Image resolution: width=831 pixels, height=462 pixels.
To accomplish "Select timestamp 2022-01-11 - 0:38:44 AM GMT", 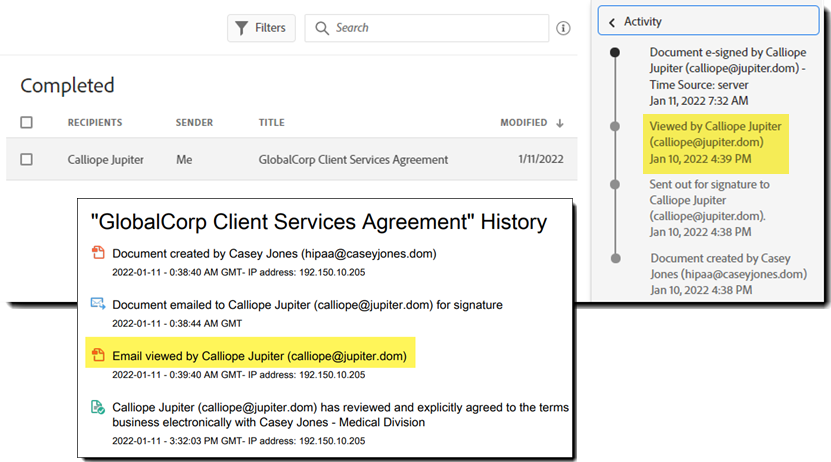I will [177, 323].
